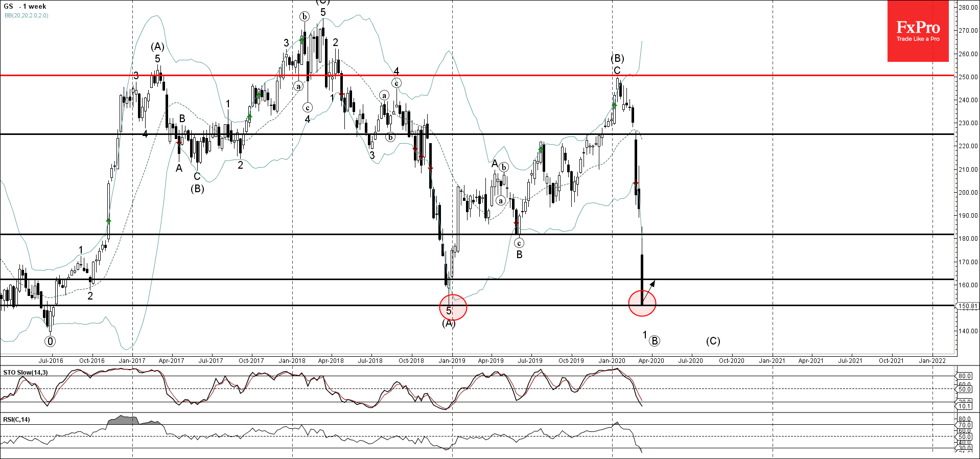Click the RSI(C,14) indicator label
The image size is (980, 459).
pyautogui.click(x=16, y=420)
